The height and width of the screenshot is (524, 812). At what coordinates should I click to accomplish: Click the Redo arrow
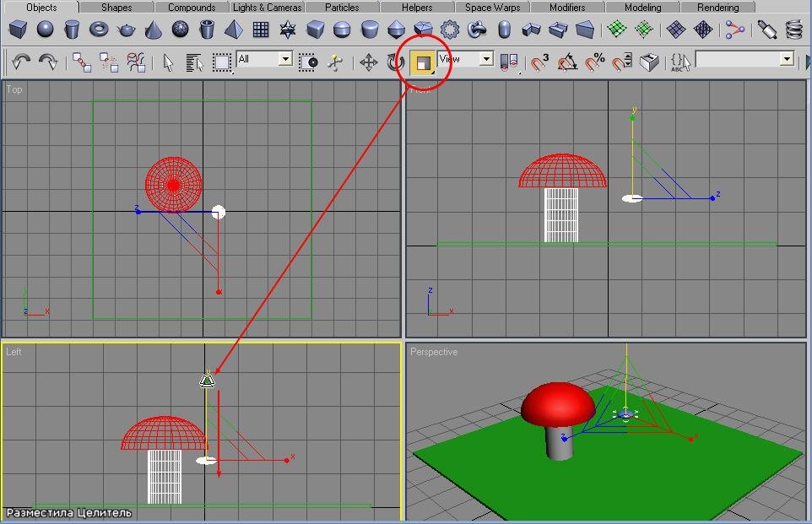tap(47, 62)
